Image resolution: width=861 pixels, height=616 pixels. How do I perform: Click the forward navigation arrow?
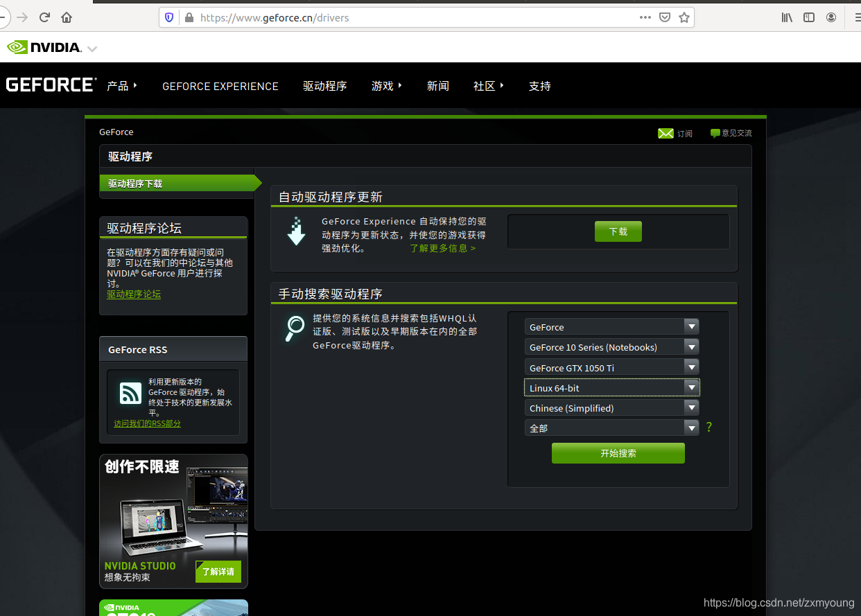[22, 17]
